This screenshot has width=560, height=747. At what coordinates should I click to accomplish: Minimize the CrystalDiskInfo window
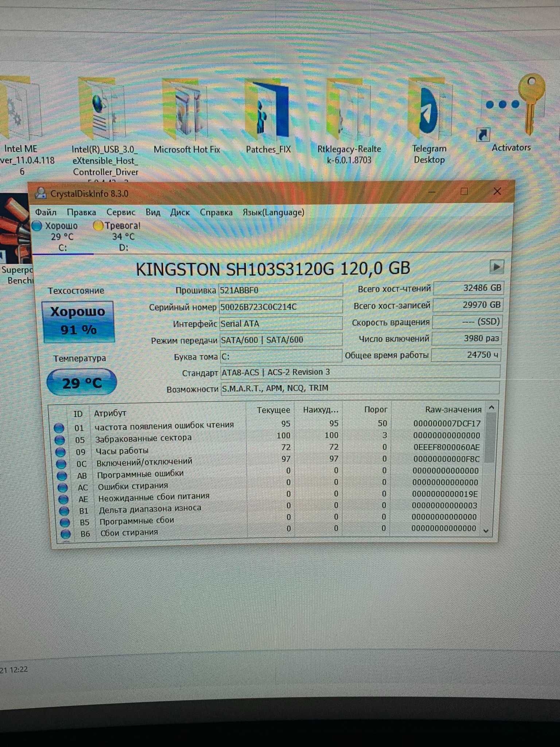pos(432,191)
